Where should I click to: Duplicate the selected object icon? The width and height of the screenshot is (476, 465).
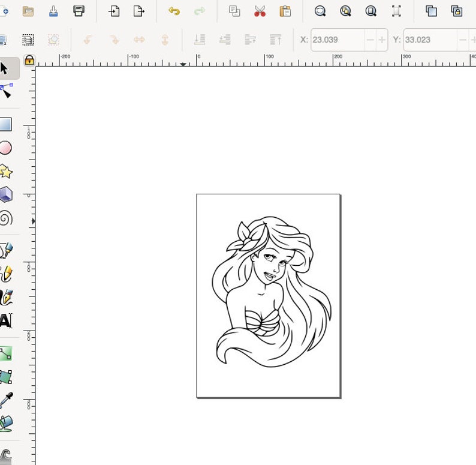point(432,11)
